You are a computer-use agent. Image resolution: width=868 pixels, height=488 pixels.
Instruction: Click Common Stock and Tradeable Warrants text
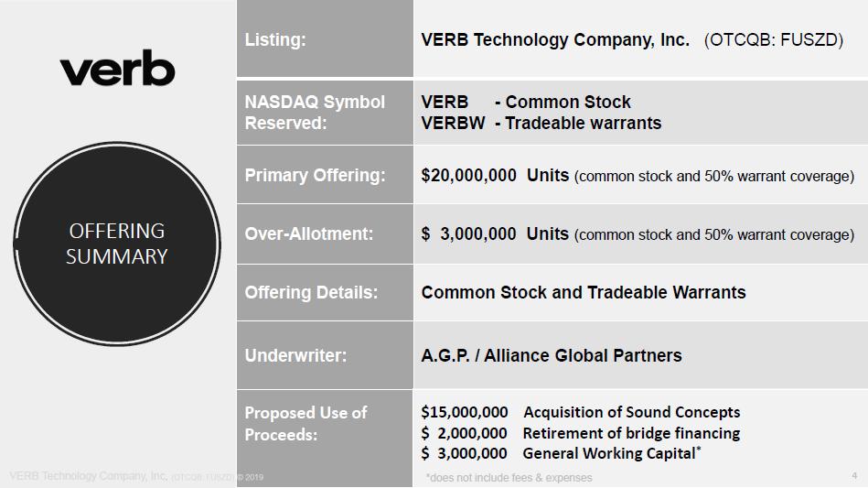(x=583, y=293)
